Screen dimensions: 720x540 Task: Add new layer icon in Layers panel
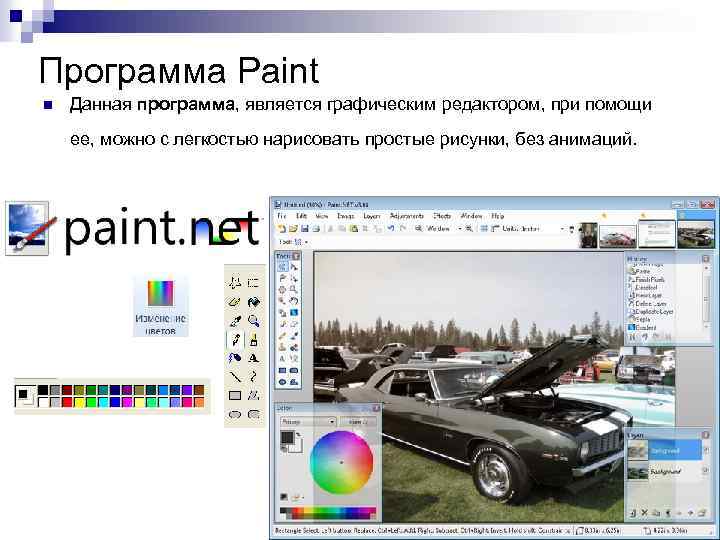click(633, 513)
